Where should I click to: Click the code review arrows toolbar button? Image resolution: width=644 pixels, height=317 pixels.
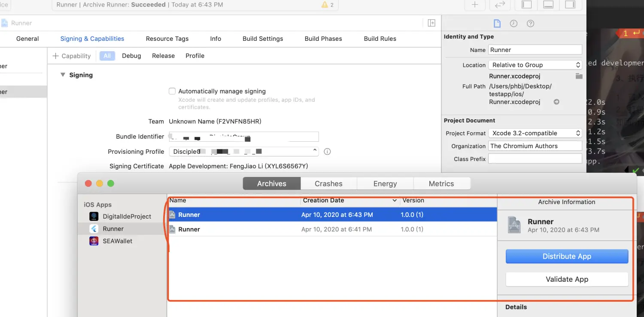500,5
